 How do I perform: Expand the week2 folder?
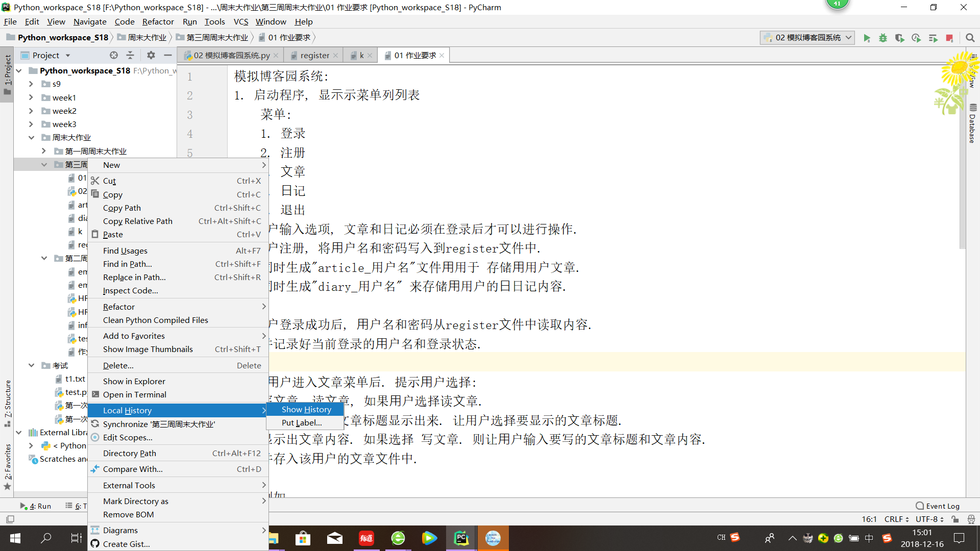pos(31,111)
